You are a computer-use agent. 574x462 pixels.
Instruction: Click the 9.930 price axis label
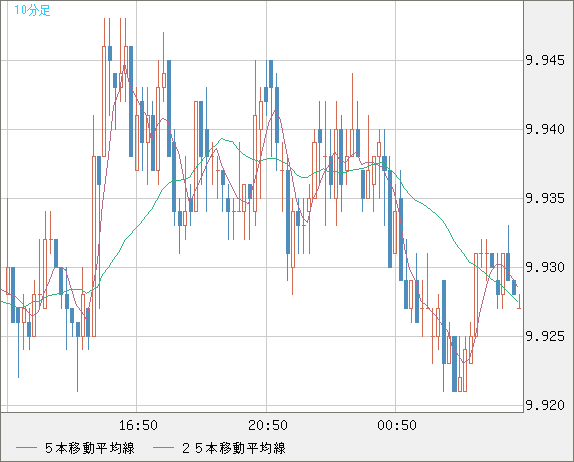545,267
